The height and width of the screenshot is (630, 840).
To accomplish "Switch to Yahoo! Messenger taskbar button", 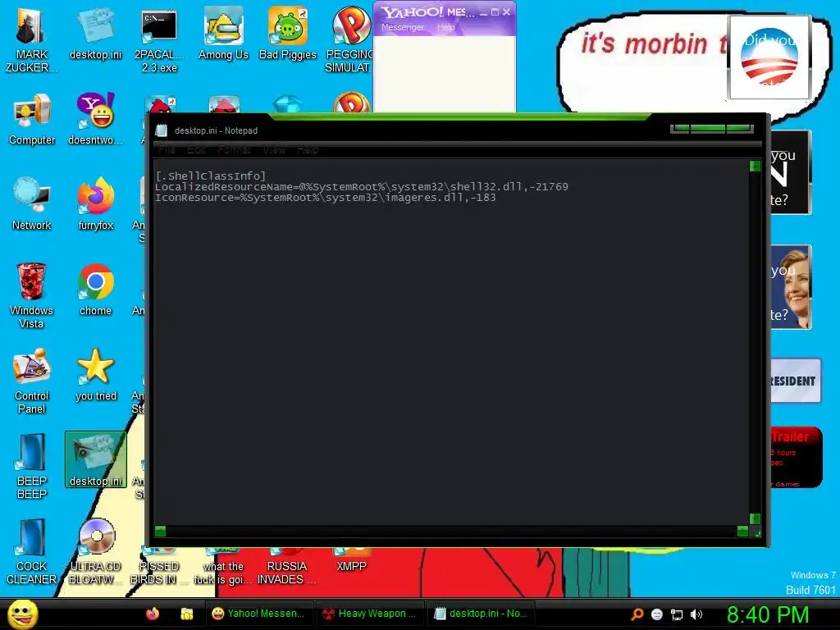I will (x=259, y=614).
